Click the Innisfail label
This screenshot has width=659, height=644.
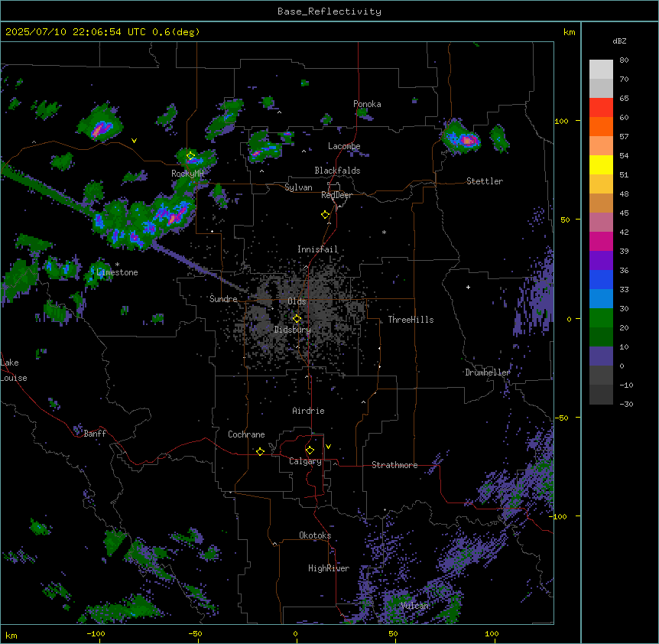(317, 249)
